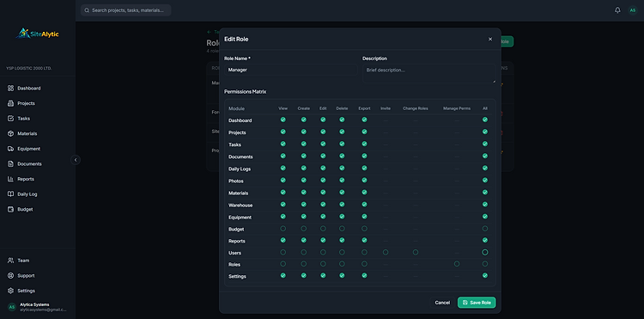
Task: Enable All permissions for Budget
Action: coord(485,229)
